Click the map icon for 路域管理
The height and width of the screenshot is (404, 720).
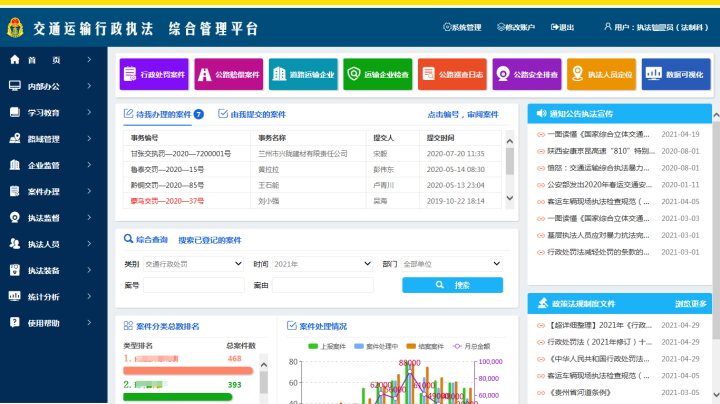[x=15, y=139]
